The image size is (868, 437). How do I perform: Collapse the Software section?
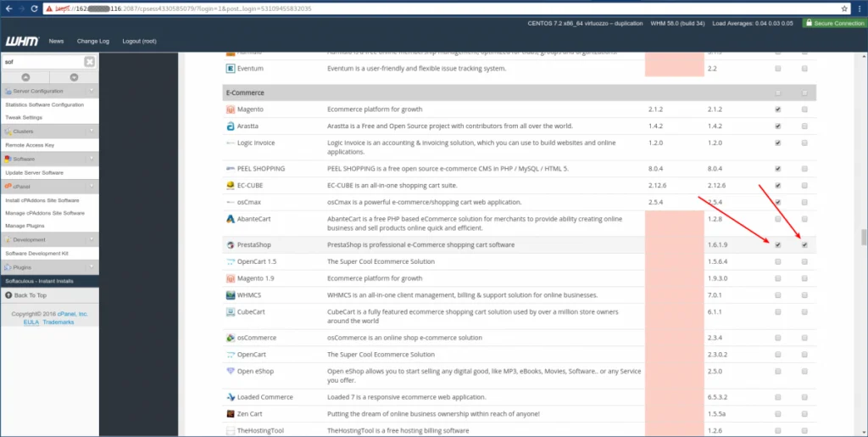click(x=92, y=159)
